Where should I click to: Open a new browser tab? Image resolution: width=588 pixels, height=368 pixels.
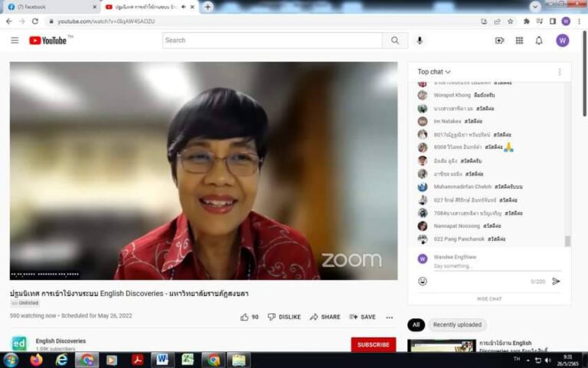click(207, 7)
